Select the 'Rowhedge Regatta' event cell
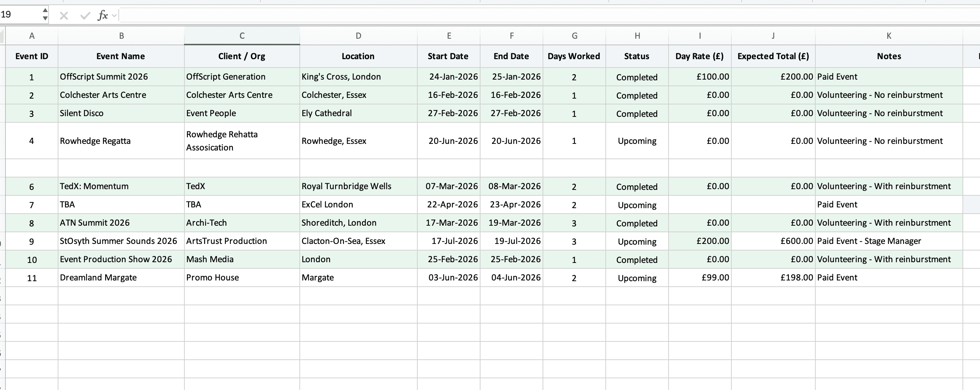Viewport: 980px width, 390px height. click(x=121, y=141)
